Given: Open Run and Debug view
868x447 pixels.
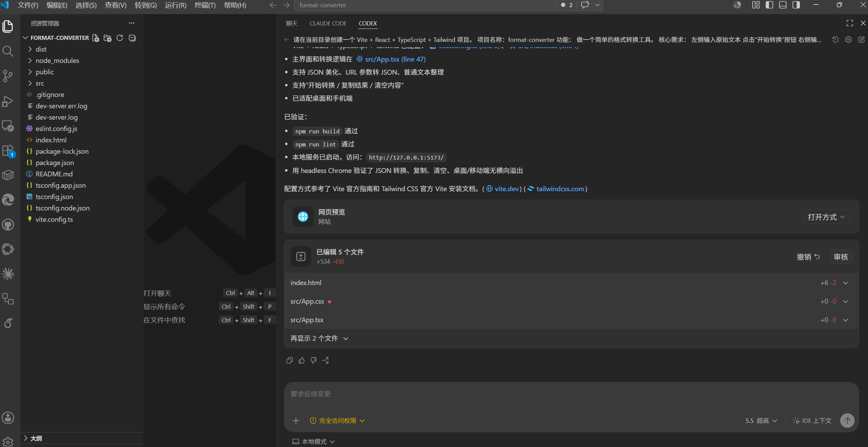Looking at the screenshot, I should coord(8,101).
